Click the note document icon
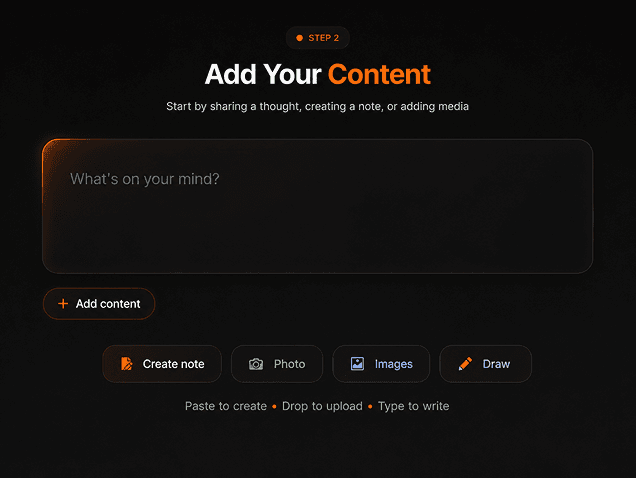Screen dimensions: 636x478 (x=127, y=364)
